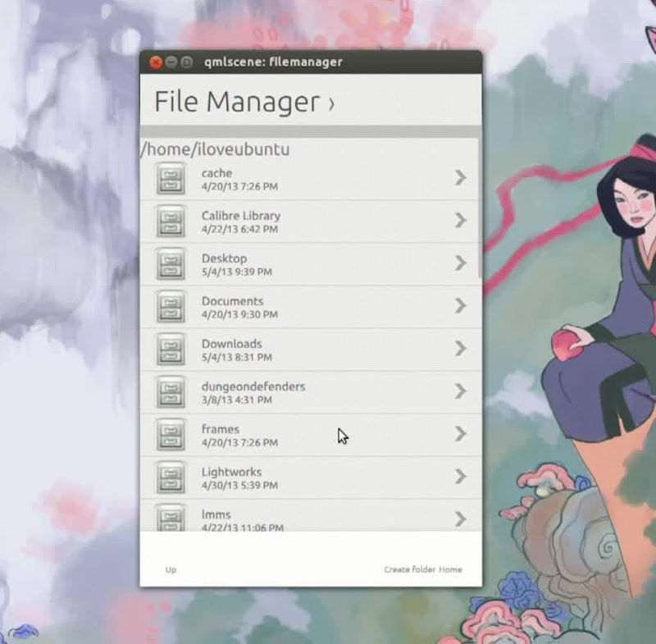Go up one directory with Up
Screen dimensions: 656x644
pos(171,569)
